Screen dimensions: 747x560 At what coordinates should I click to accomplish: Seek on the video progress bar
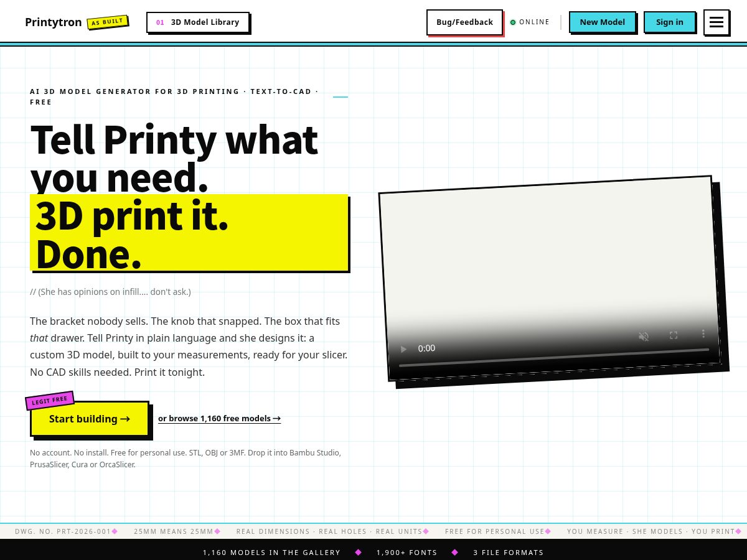[554, 357]
